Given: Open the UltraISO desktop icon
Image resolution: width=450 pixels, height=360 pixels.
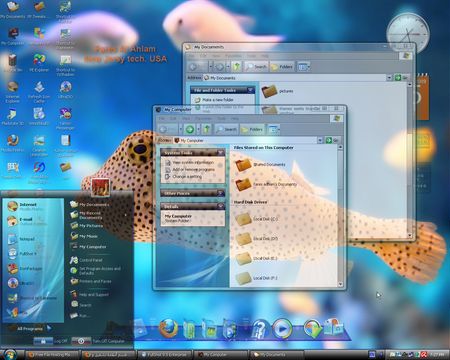Looking at the screenshot, I should pos(65,90).
